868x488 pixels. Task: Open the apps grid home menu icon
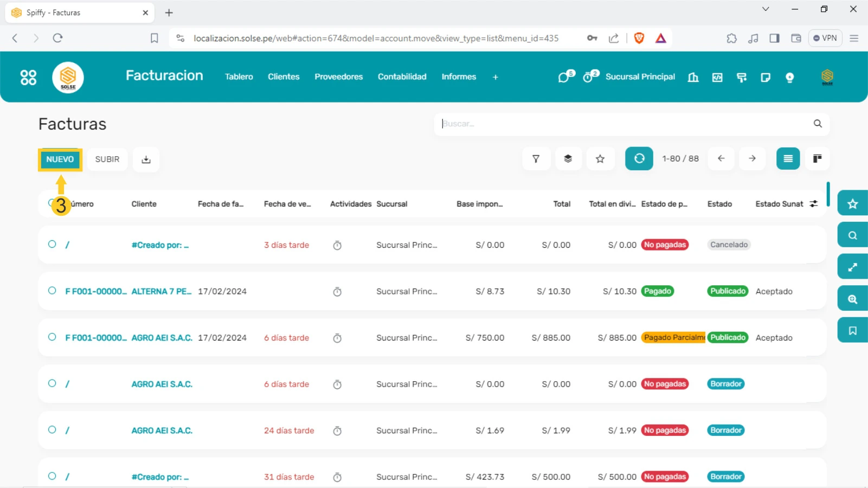[28, 78]
